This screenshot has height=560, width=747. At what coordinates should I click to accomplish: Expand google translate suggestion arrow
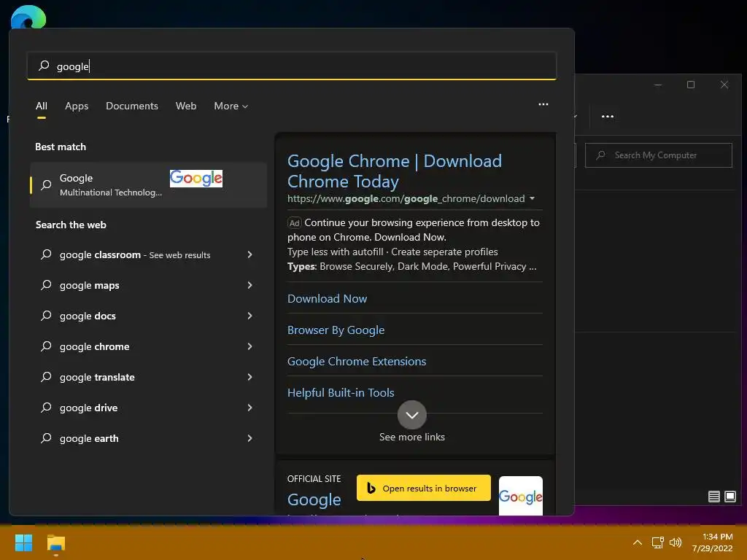click(249, 377)
